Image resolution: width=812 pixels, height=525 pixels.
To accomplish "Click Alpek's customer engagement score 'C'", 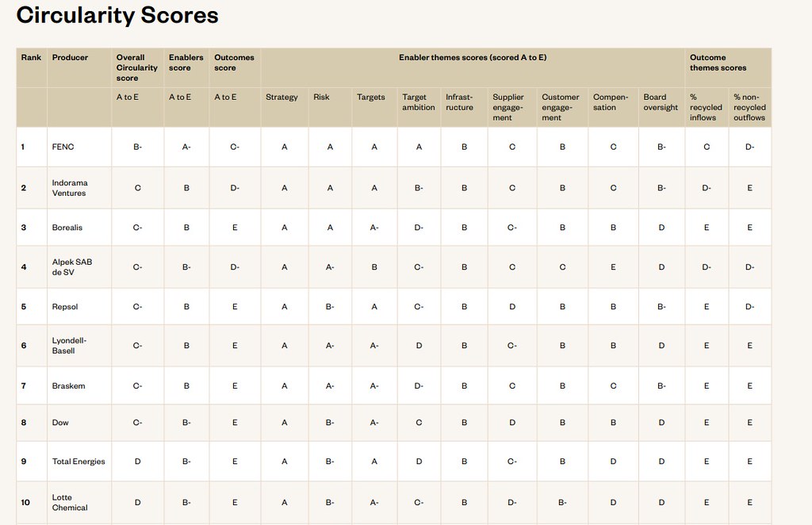I will (x=562, y=267).
